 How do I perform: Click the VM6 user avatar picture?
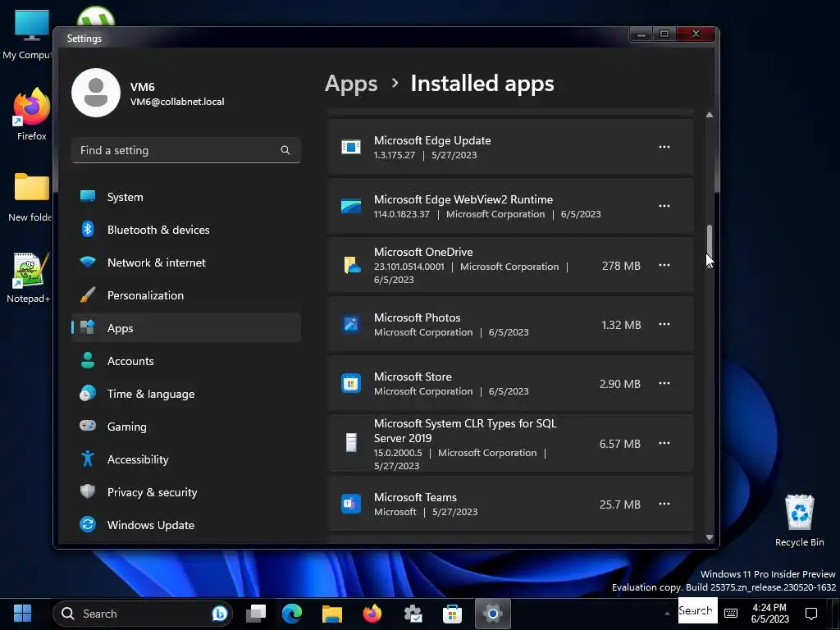pos(96,93)
